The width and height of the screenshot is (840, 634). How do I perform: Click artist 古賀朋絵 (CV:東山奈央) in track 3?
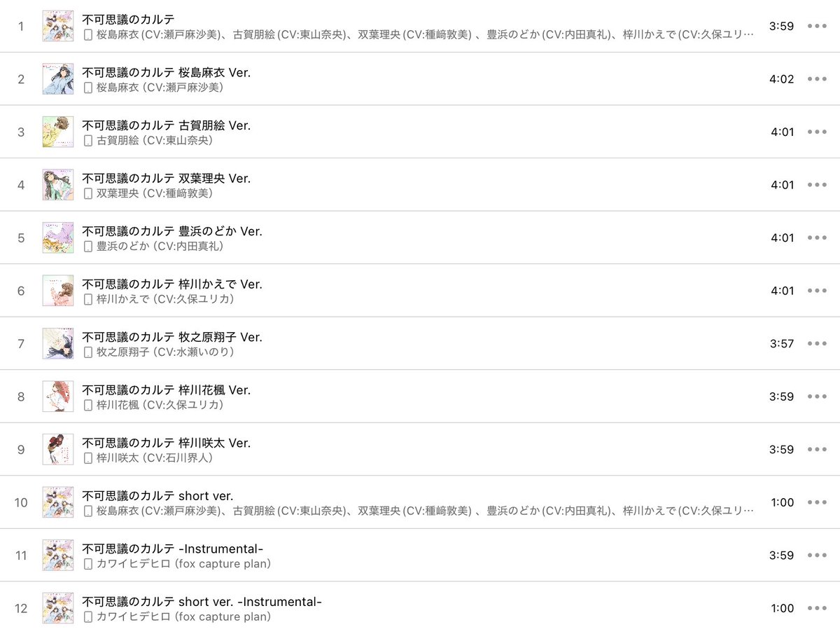tap(154, 140)
